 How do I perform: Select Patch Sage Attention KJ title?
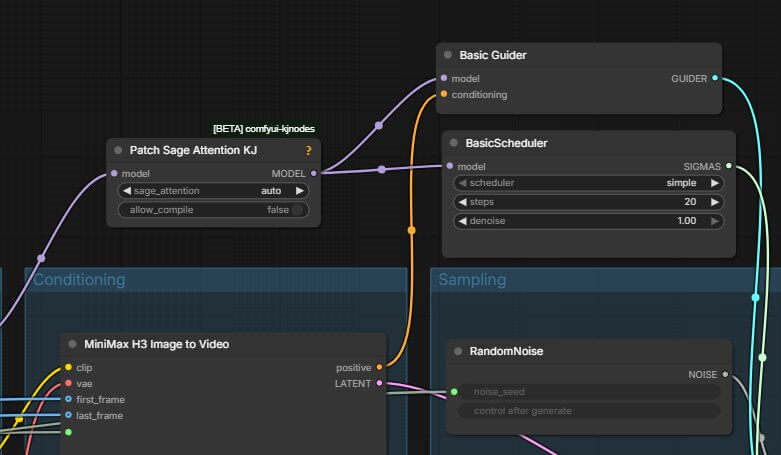click(193, 150)
